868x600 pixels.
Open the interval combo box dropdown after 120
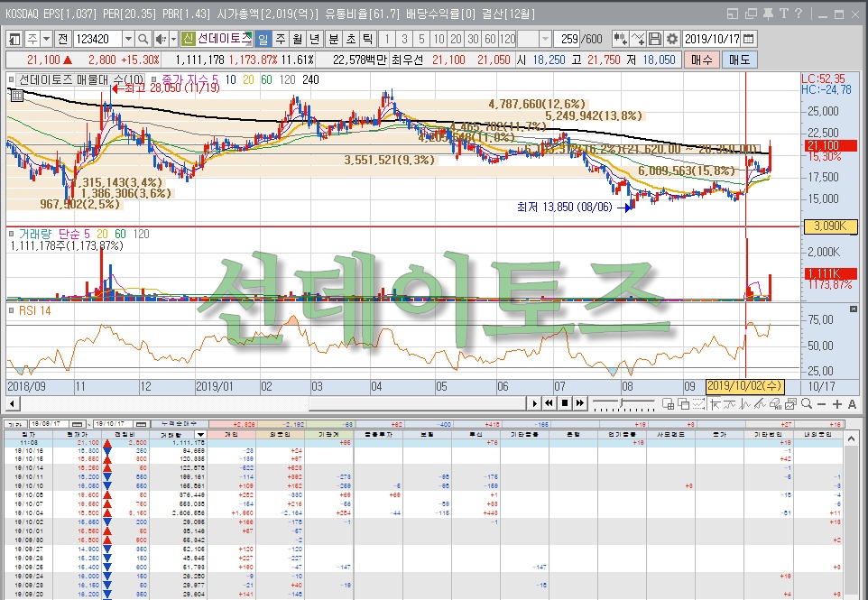(x=545, y=39)
